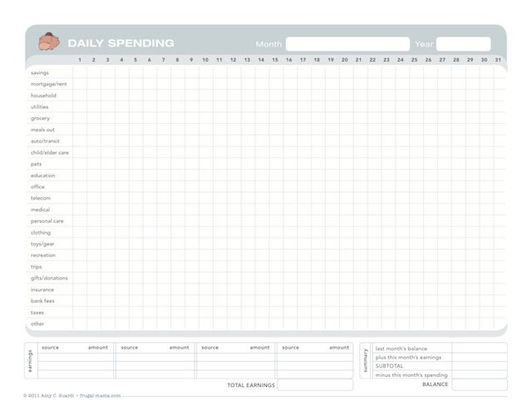532x411 pixels.
Task: Click the vertical summary section label
Action: (x=366, y=360)
